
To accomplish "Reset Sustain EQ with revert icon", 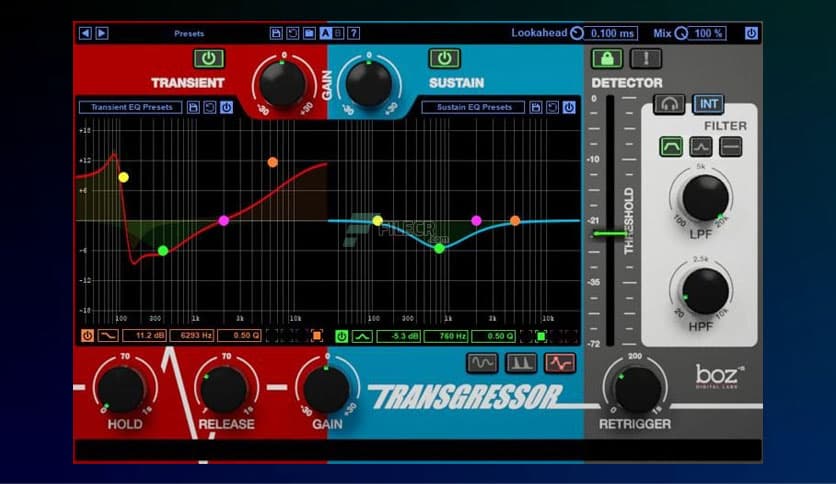I will coord(552,107).
